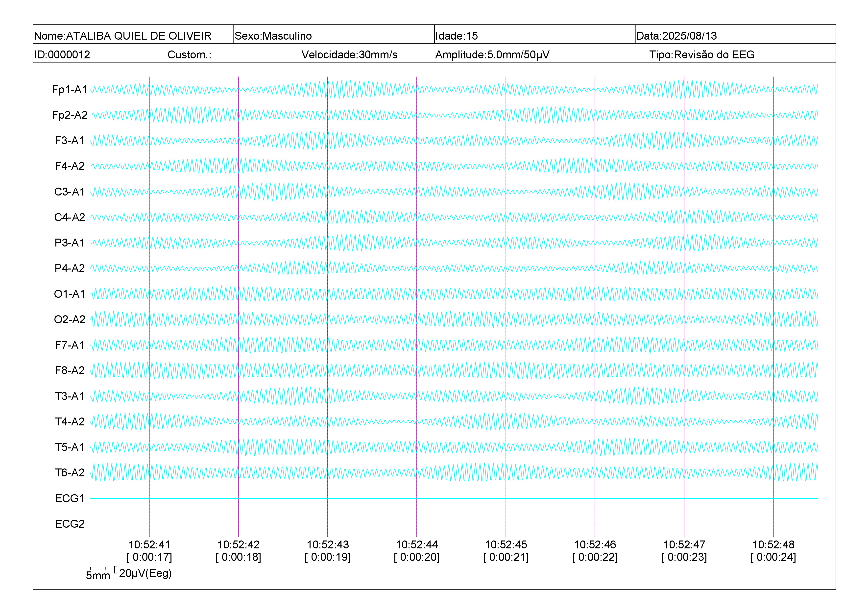Screen dimensions: 868x614
Task: Select the ECG2 channel label
Action: [x=70, y=524]
